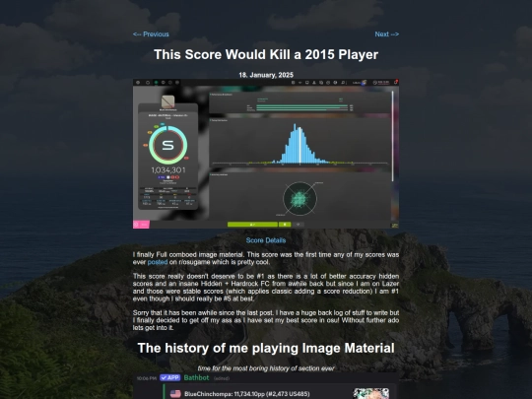
Task: Click the US flag icon next to BlueChinchompa
Action: [175, 394]
